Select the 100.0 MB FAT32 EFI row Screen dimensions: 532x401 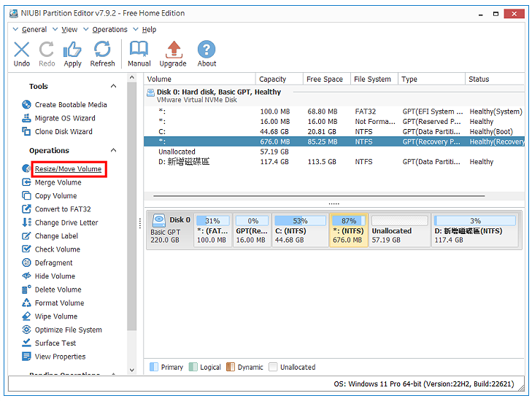(334, 112)
